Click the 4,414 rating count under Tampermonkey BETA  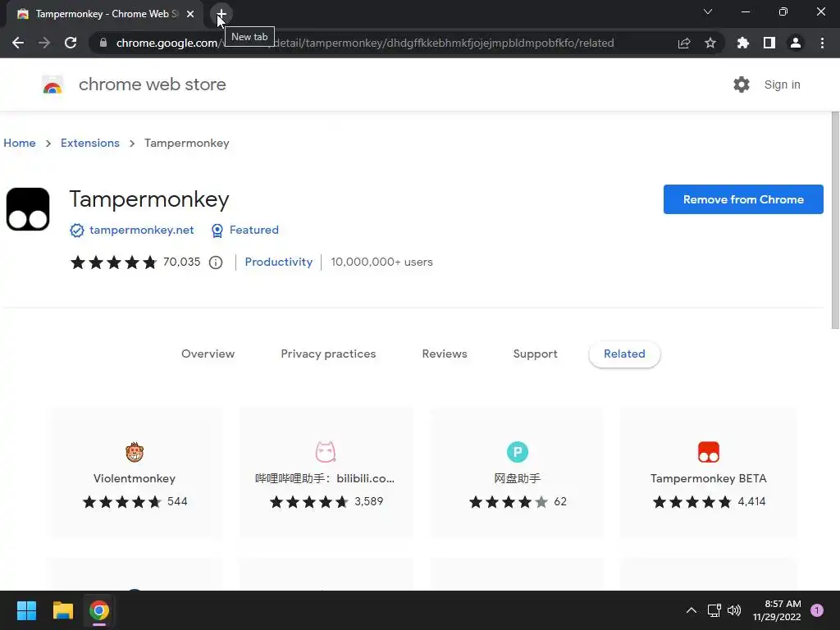click(x=751, y=502)
